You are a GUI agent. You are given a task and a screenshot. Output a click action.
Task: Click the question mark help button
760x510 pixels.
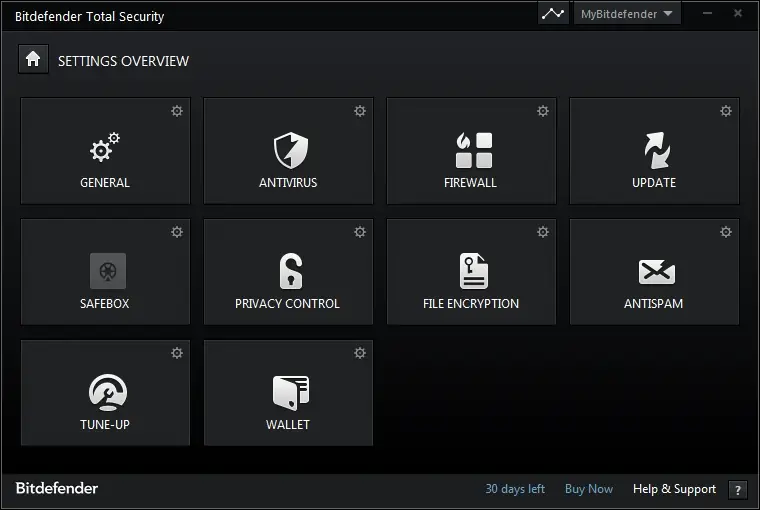tap(738, 490)
